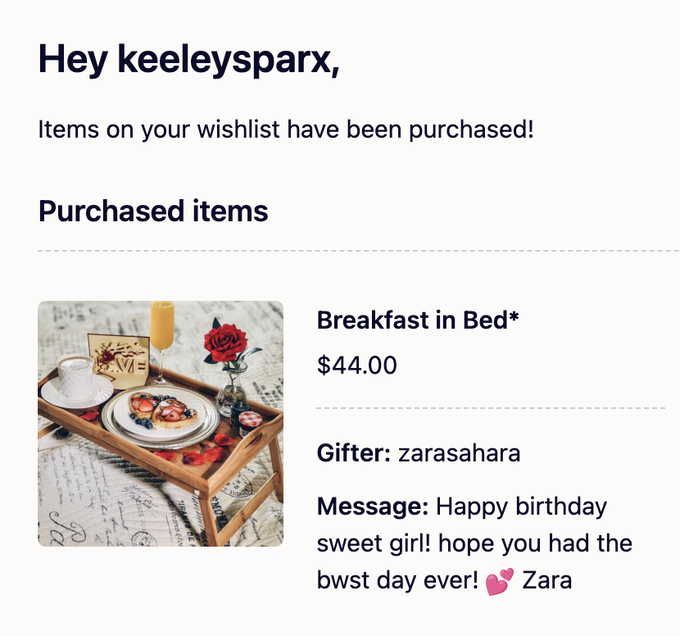Click dashed divider below Purchased items heading

pyautogui.click(x=359, y=251)
